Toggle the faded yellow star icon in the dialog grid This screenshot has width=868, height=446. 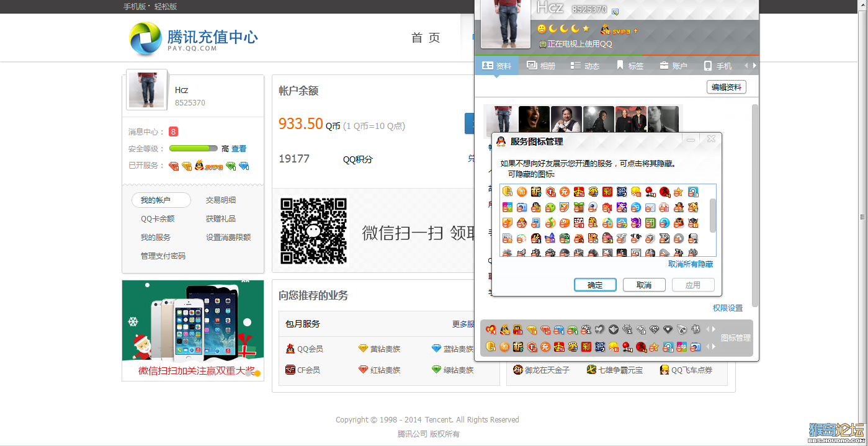click(678, 192)
